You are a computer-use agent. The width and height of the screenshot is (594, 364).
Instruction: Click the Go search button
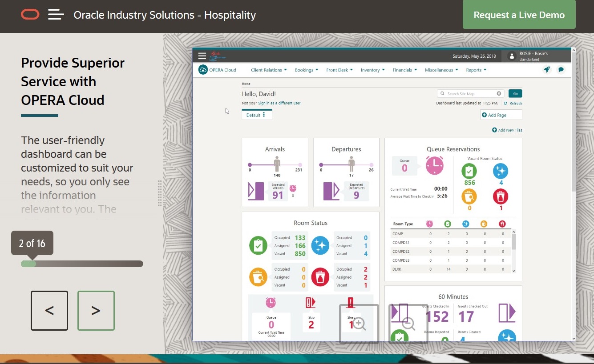pos(515,94)
